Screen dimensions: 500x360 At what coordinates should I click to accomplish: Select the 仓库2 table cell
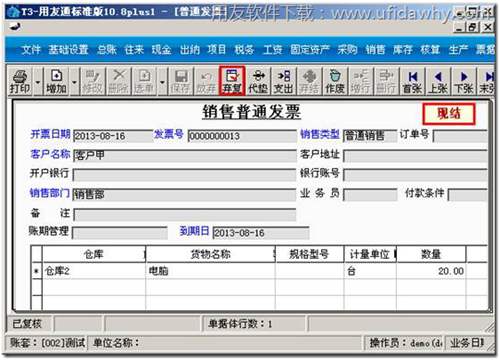pyautogui.click(x=94, y=271)
